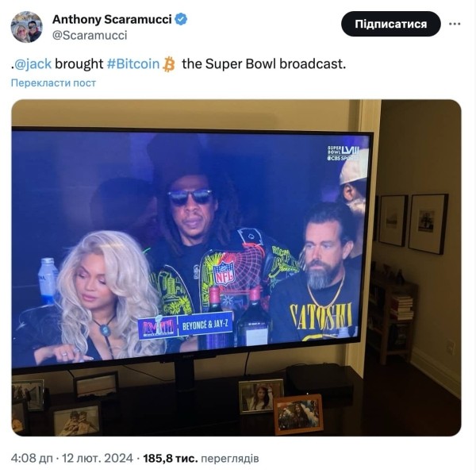
Task: Open the three-dot more options menu
Action: coord(455,24)
